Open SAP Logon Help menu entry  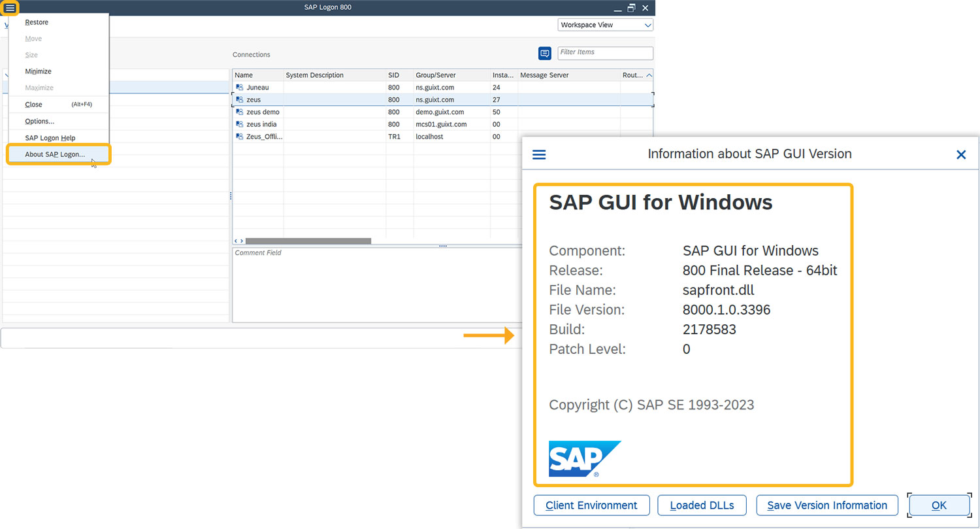[59, 138]
